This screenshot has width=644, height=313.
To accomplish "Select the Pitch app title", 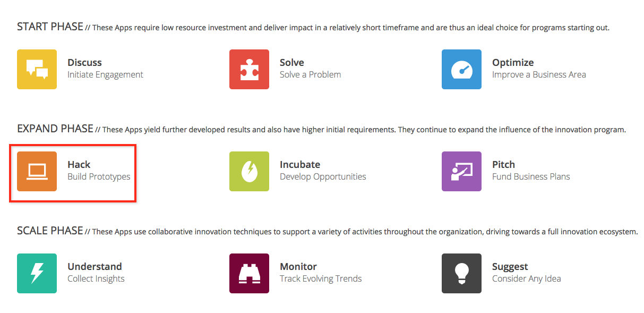I will click(x=503, y=164).
